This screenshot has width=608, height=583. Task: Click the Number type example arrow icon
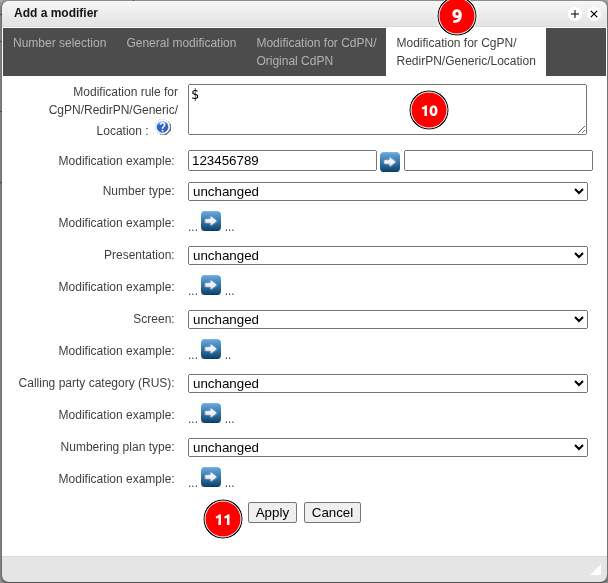211,221
